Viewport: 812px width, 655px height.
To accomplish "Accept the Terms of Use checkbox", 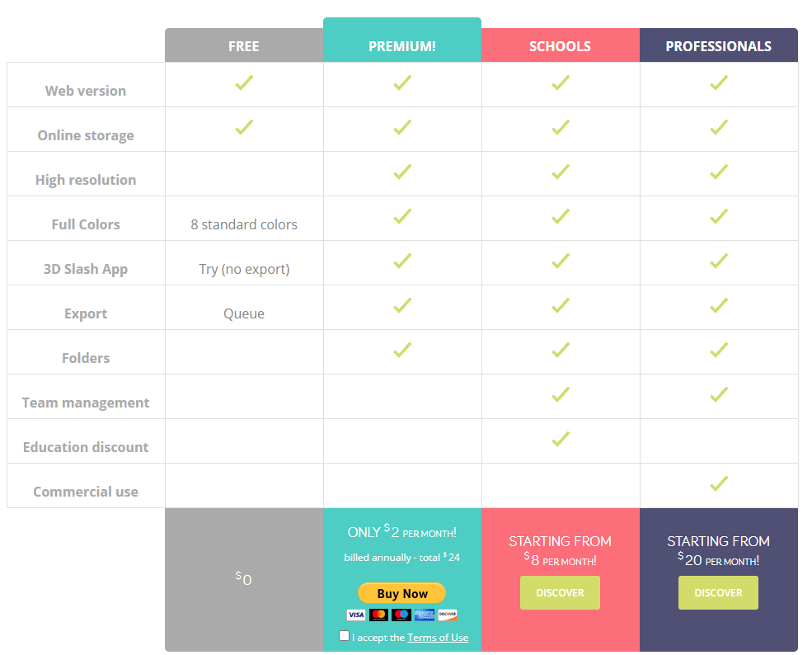I will 344,635.
